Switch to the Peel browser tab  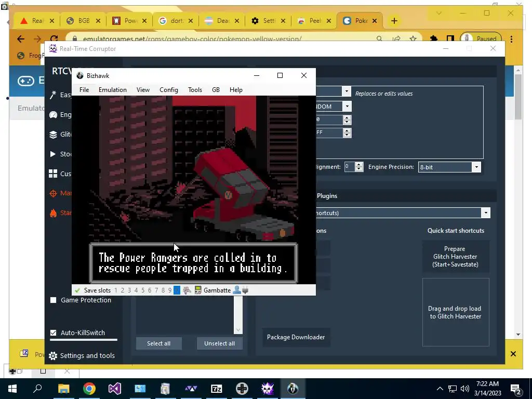pos(314,21)
